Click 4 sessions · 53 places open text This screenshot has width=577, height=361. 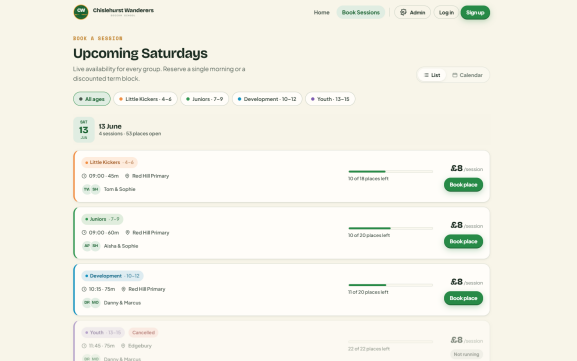pos(130,134)
